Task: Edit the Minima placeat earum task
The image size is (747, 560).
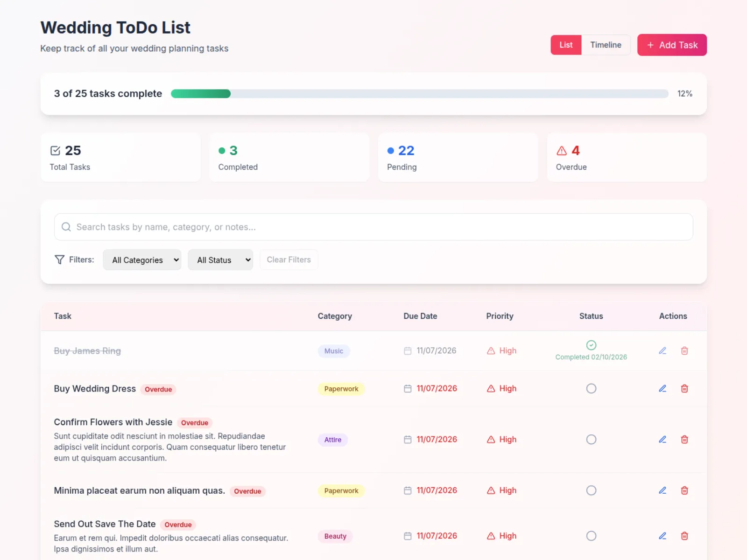Action: pyautogui.click(x=662, y=490)
